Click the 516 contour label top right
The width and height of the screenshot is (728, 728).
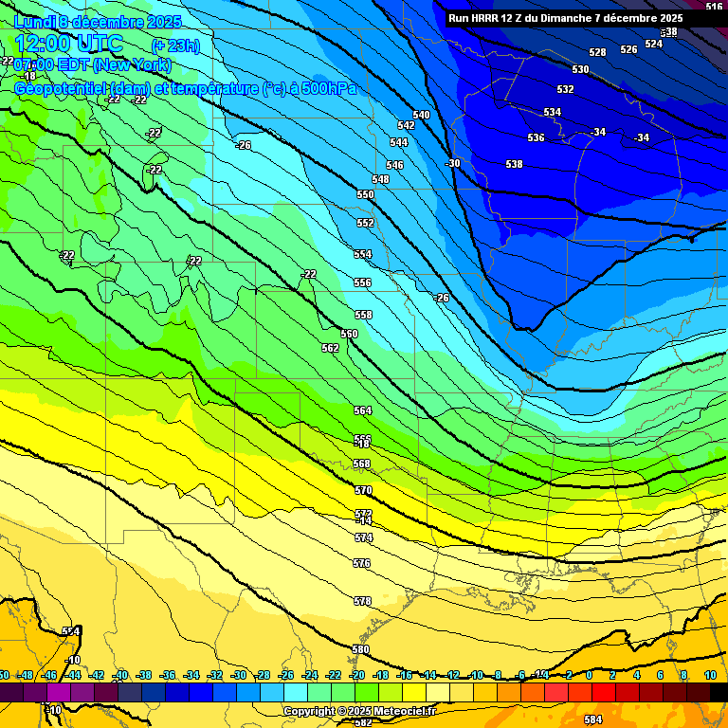[714, 7]
